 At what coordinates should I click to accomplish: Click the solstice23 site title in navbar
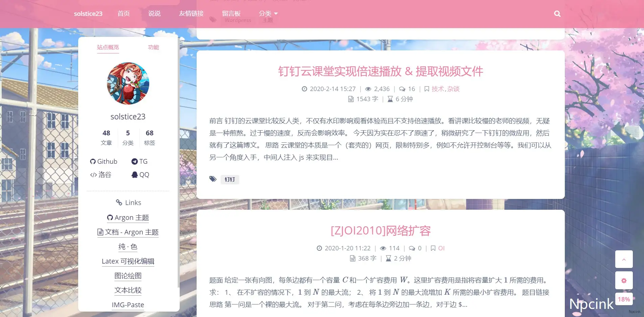[x=88, y=14]
